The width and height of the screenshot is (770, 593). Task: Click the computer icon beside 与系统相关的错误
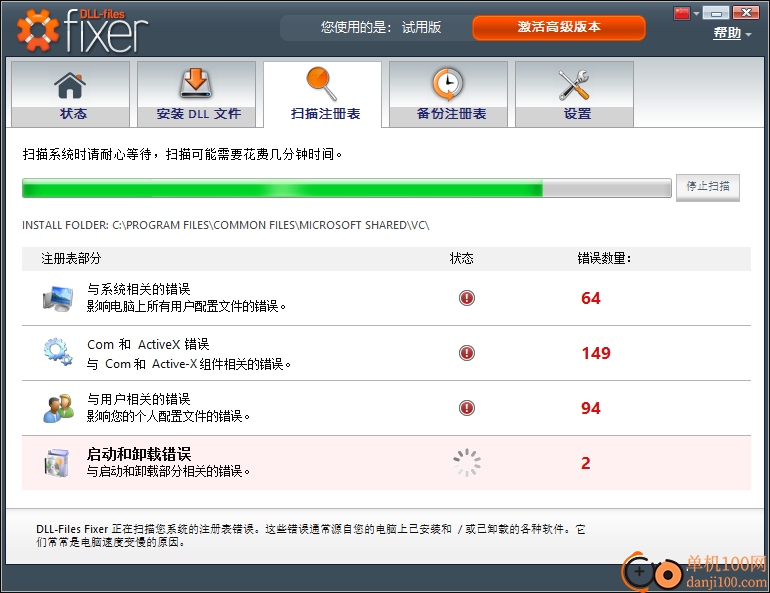tap(58, 298)
